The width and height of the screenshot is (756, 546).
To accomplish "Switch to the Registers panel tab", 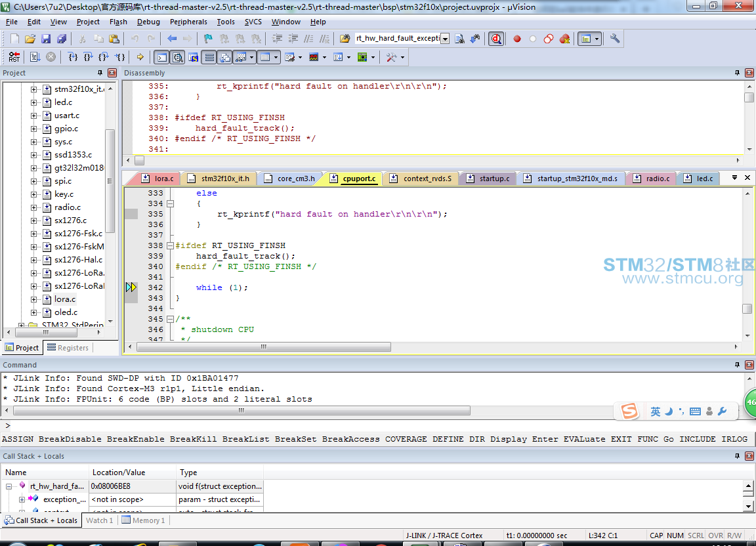I will tap(68, 348).
